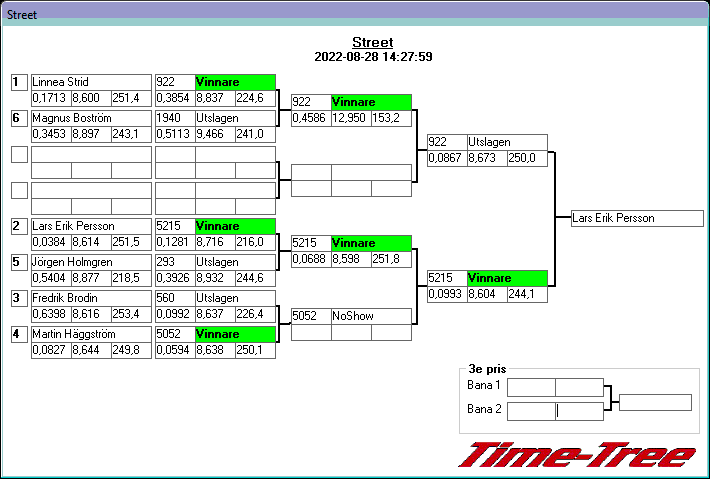Click the 8,673 time cell
This screenshot has height=479, width=710.
point(487,158)
